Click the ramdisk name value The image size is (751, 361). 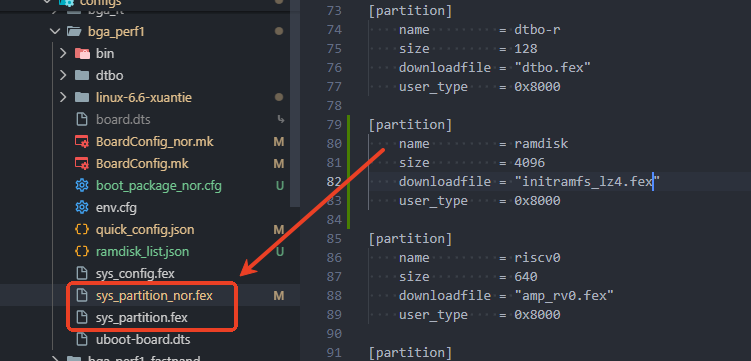(x=541, y=144)
